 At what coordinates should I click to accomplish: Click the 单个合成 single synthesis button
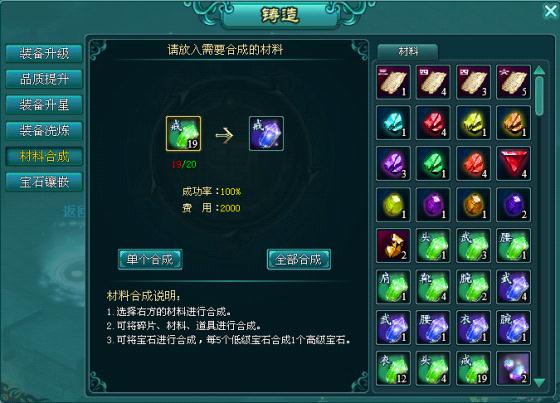point(150,259)
